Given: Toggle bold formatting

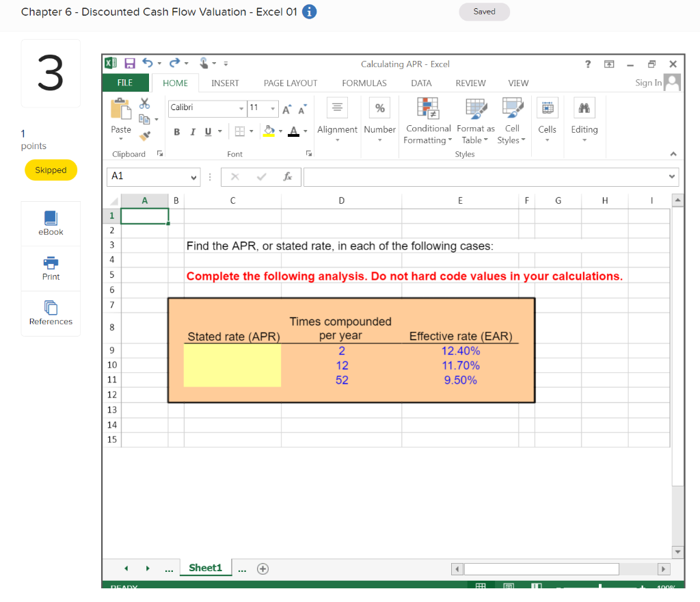Looking at the screenshot, I should click(x=176, y=130).
